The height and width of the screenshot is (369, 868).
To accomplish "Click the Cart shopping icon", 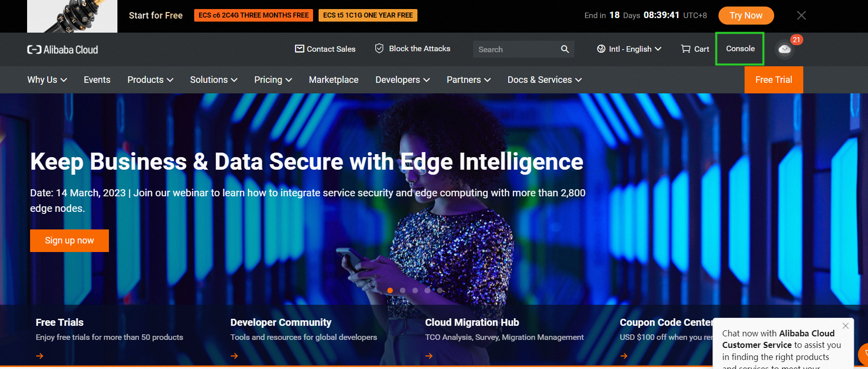I will [685, 49].
